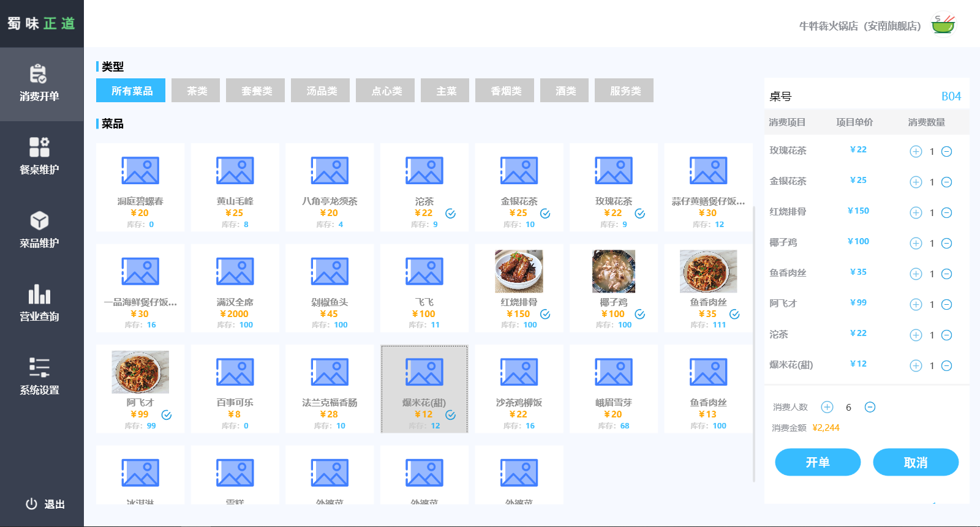Screen dimensions: 980x527
Task: Click the 退出 power icon
Action: (x=31, y=504)
